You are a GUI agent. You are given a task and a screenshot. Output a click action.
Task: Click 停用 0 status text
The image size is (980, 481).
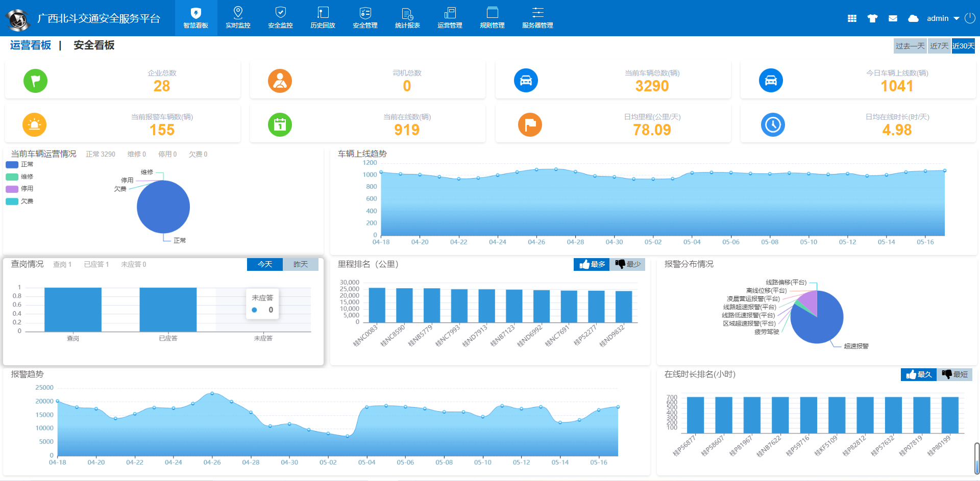(x=167, y=154)
